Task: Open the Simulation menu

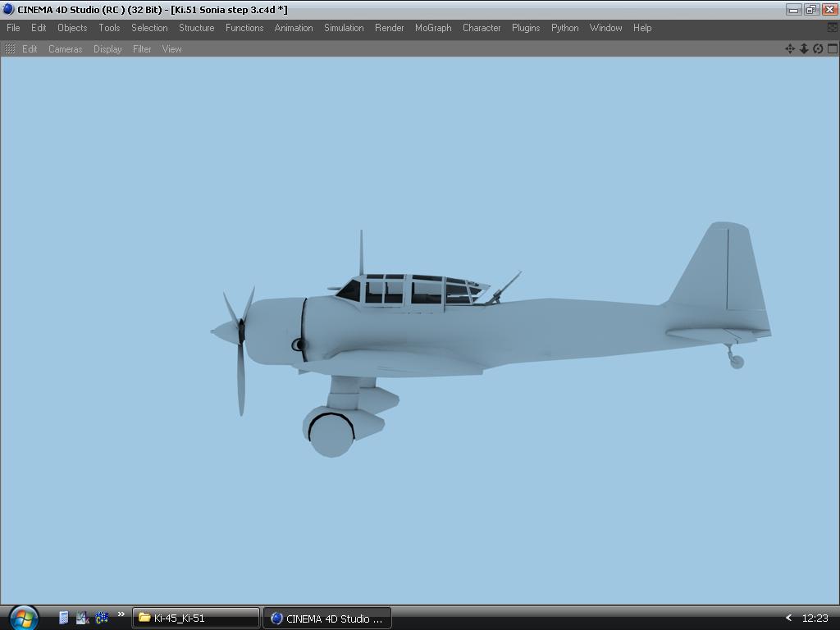Action: pyautogui.click(x=344, y=28)
